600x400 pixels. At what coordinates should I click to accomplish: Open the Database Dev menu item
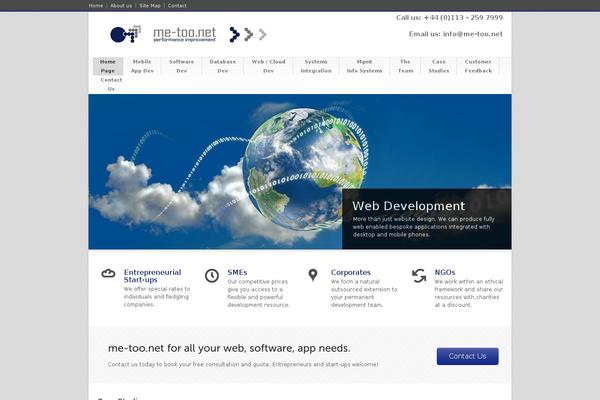coord(223,66)
